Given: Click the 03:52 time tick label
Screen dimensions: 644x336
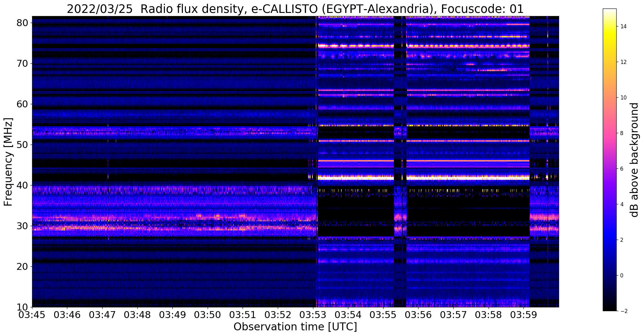Looking at the screenshot, I should tap(278, 315).
